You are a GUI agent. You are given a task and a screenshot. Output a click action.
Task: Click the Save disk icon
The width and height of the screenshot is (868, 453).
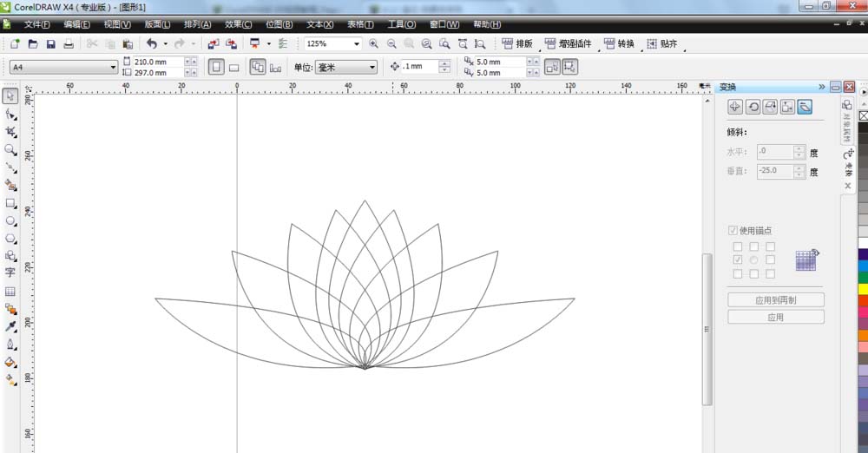(x=50, y=43)
